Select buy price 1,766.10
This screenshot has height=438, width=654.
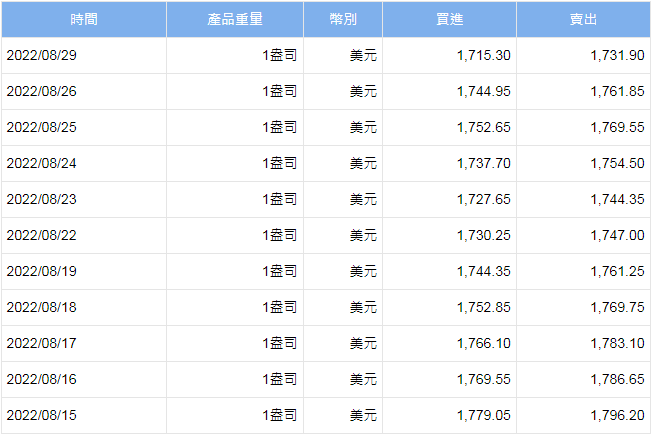click(482, 343)
